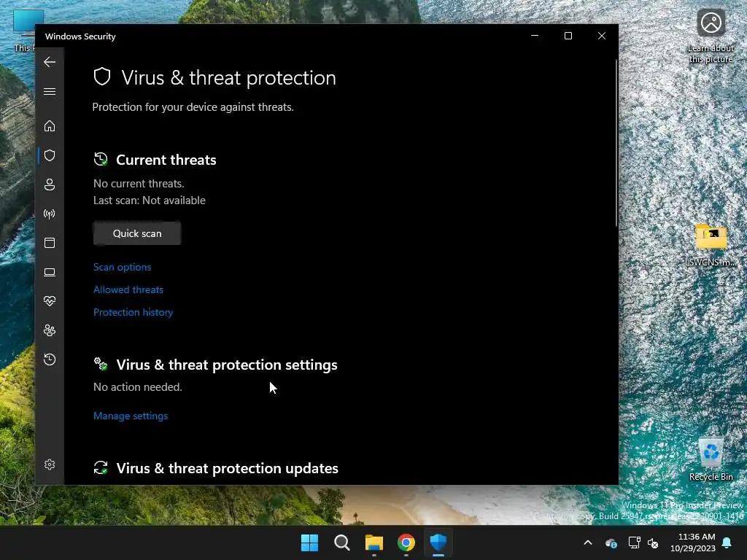Open the clock and date panel
The image size is (747, 560).
(x=693, y=542)
